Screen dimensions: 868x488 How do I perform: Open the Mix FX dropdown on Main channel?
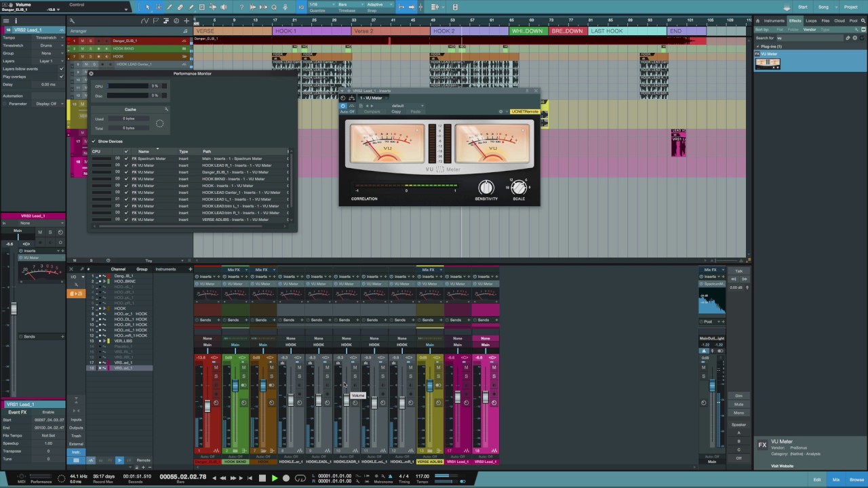coord(712,270)
